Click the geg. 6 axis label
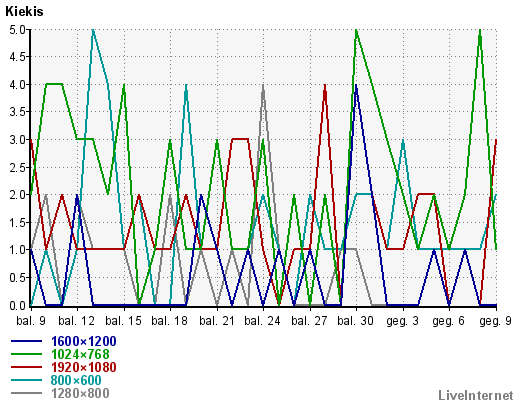 tap(449, 321)
